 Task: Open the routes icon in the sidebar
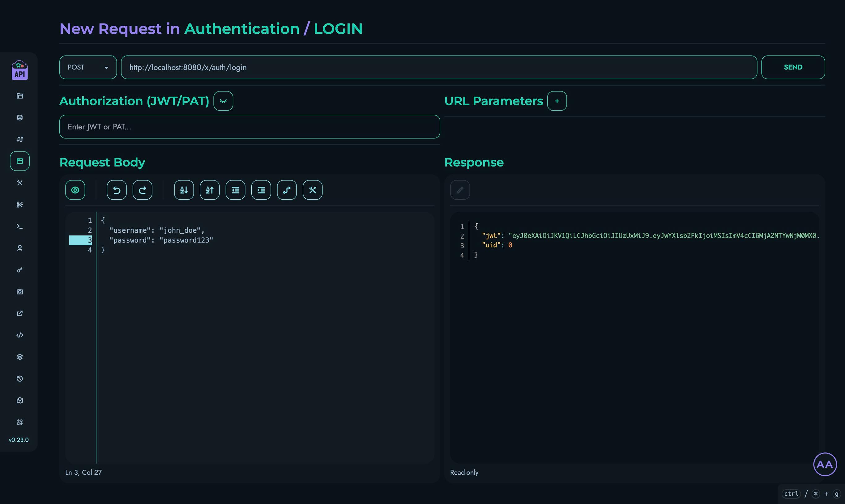point(20,139)
